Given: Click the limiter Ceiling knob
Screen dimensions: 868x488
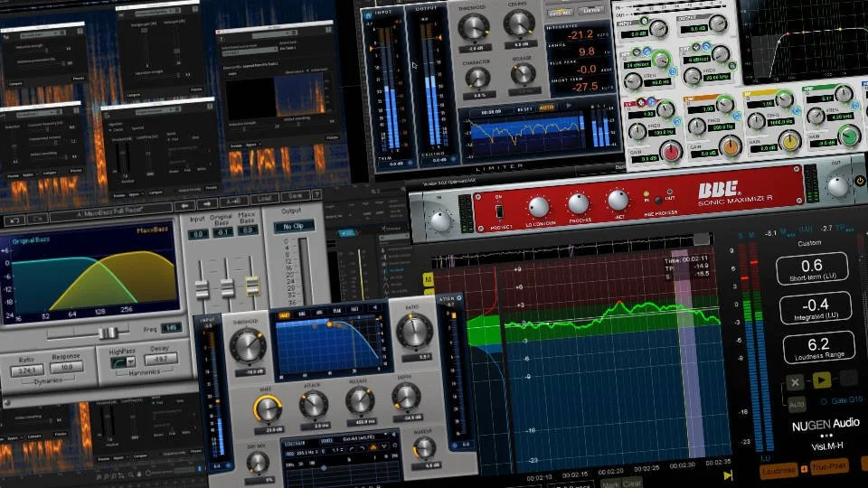Looking at the screenshot, I should pos(519,23).
